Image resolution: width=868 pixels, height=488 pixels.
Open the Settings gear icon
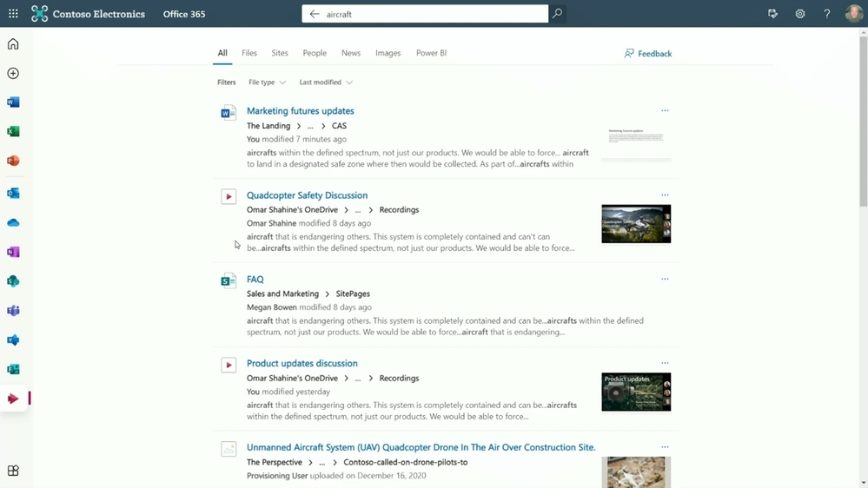tap(800, 14)
